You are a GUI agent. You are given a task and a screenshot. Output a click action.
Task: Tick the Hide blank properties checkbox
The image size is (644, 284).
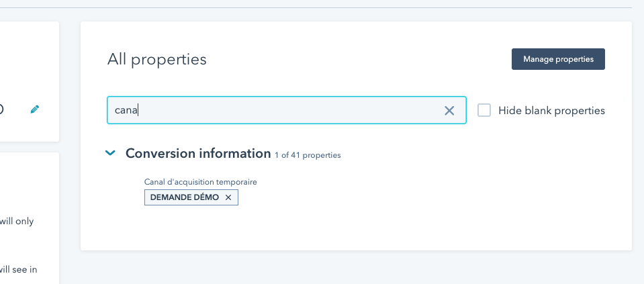484,110
